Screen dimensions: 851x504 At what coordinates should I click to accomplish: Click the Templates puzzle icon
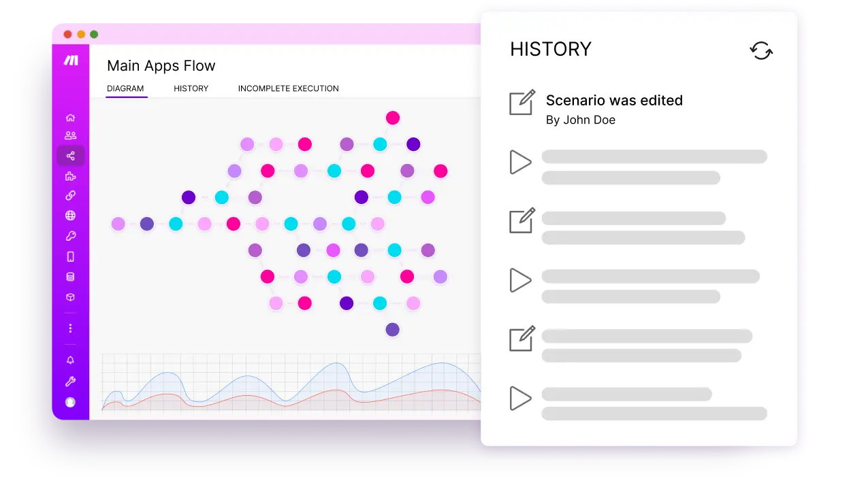coord(70,175)
